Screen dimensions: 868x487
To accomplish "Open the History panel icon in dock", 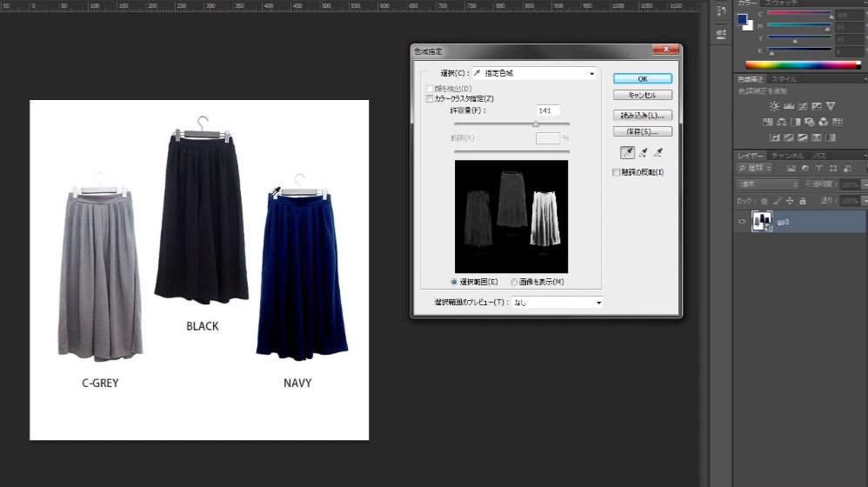I will (x=721, y=10).
